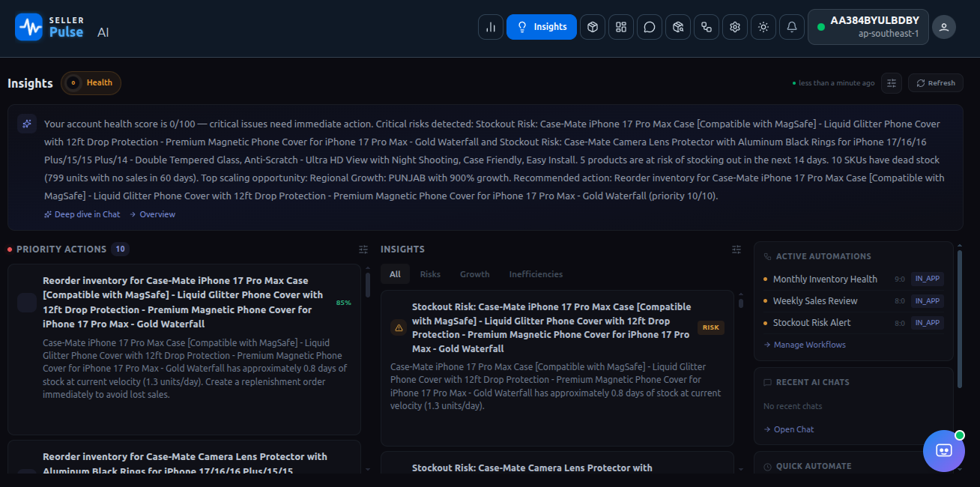The image size is (980, 487).
Task: Open the floating chatbot assistant button
Action: click(x=944, y=451)
